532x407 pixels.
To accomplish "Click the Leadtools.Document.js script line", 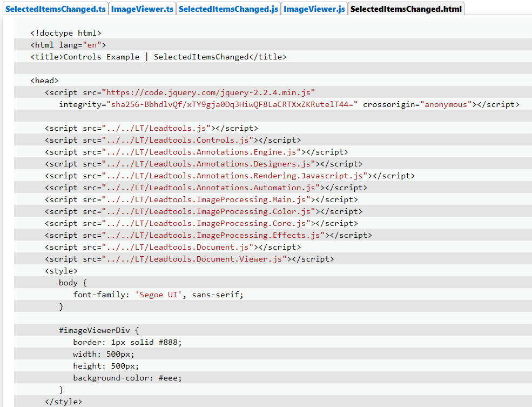I will (173, 247).
